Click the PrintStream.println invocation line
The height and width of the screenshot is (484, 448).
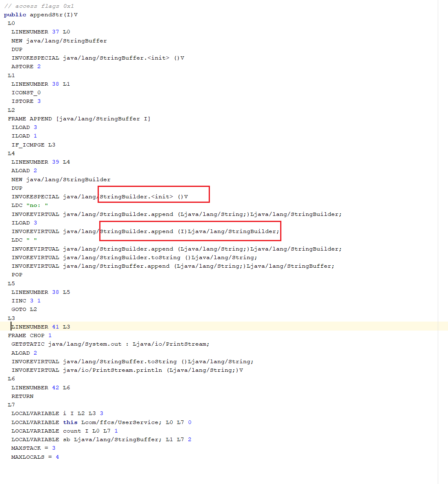click(127, 370)
